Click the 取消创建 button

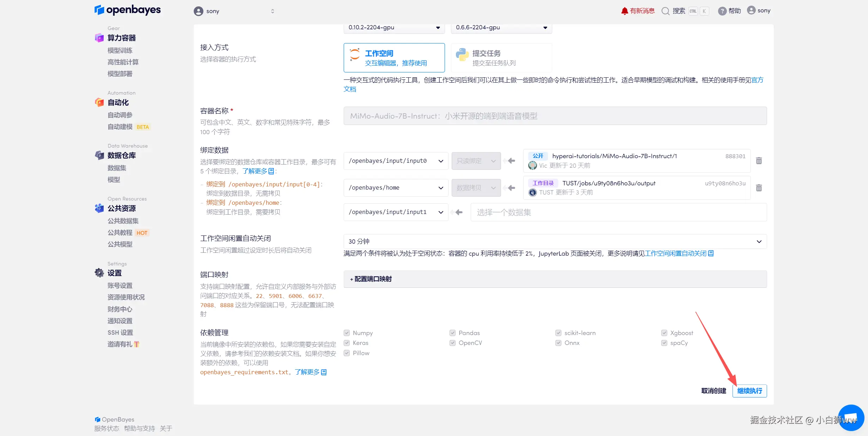(x=713, y=391)
